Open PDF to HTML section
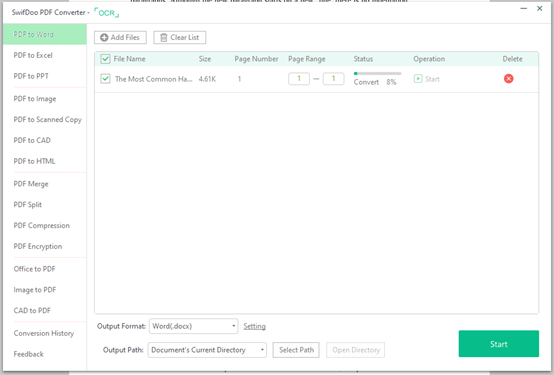The image size is (554, 375). 34,161
